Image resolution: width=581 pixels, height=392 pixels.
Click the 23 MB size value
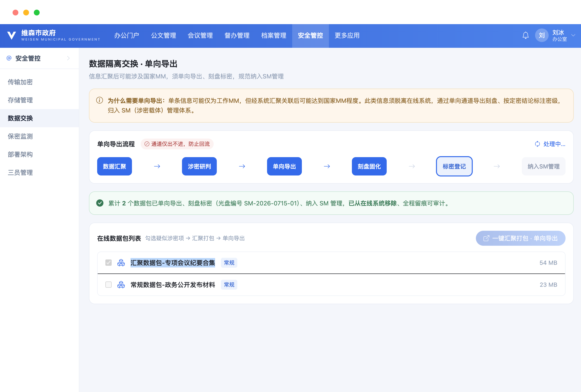click(548, 285)
